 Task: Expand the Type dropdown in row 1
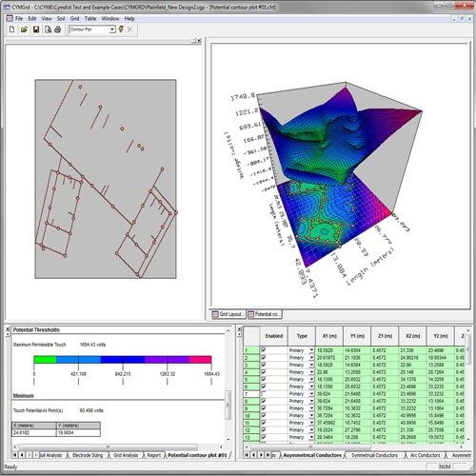(311, 350)
